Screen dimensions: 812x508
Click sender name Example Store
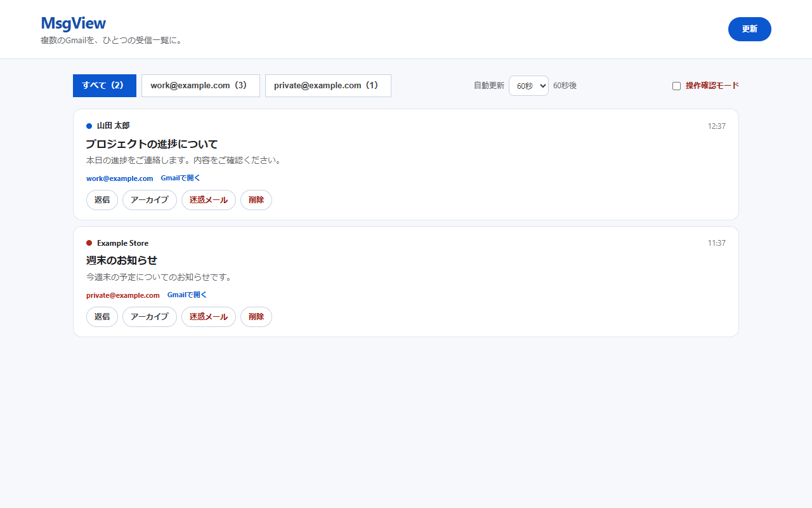tap(122, 243)
